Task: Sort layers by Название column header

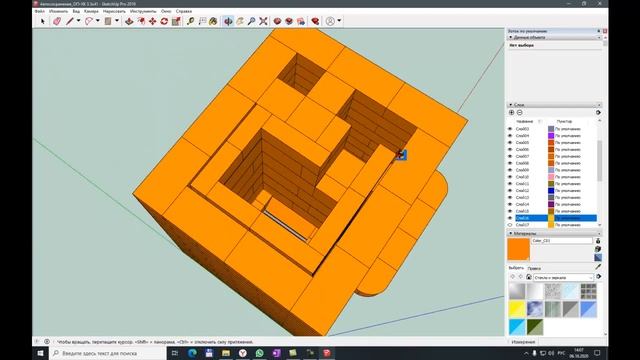Action: pos(524,122)
